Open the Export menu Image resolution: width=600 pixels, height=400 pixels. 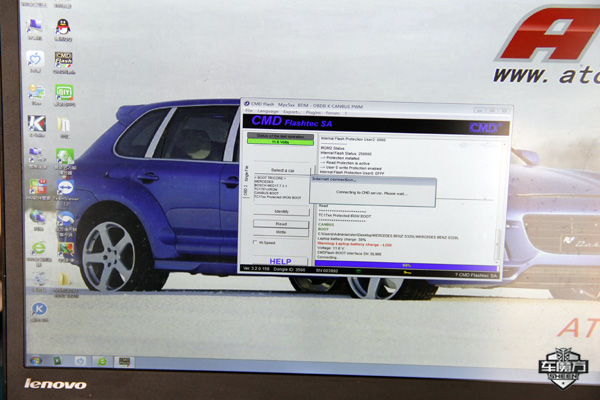coord(292,112)
